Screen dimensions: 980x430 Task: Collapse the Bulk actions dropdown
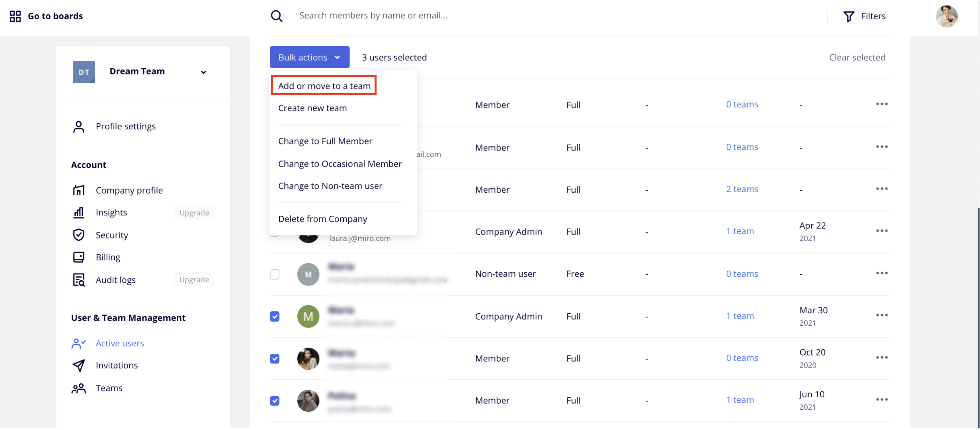point(309,57)
